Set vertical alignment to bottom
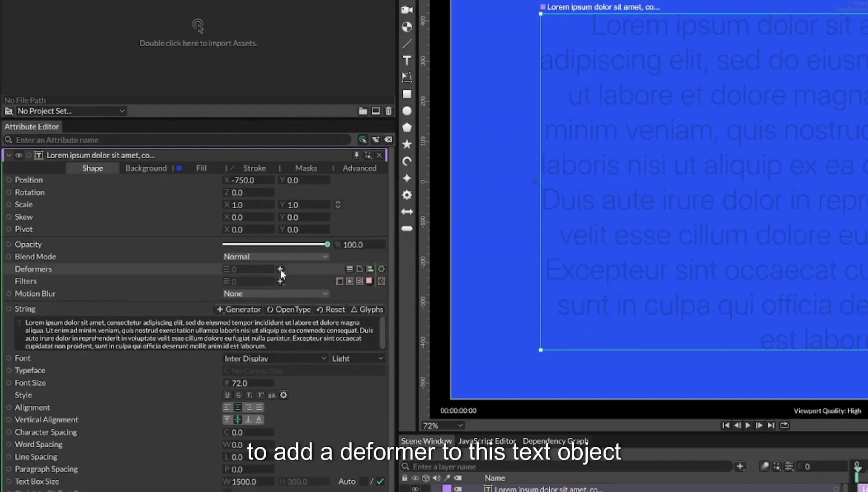The height and width of the screenshot is (492, 868). coord(248,420)
